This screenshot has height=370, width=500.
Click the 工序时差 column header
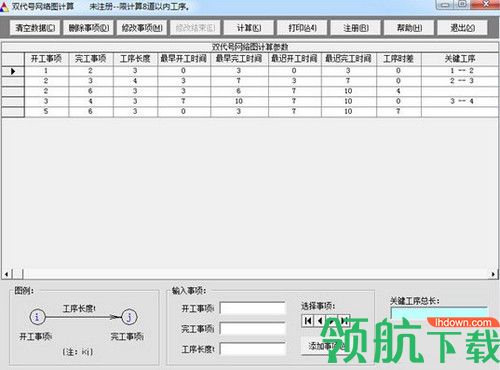pos(399,59)
